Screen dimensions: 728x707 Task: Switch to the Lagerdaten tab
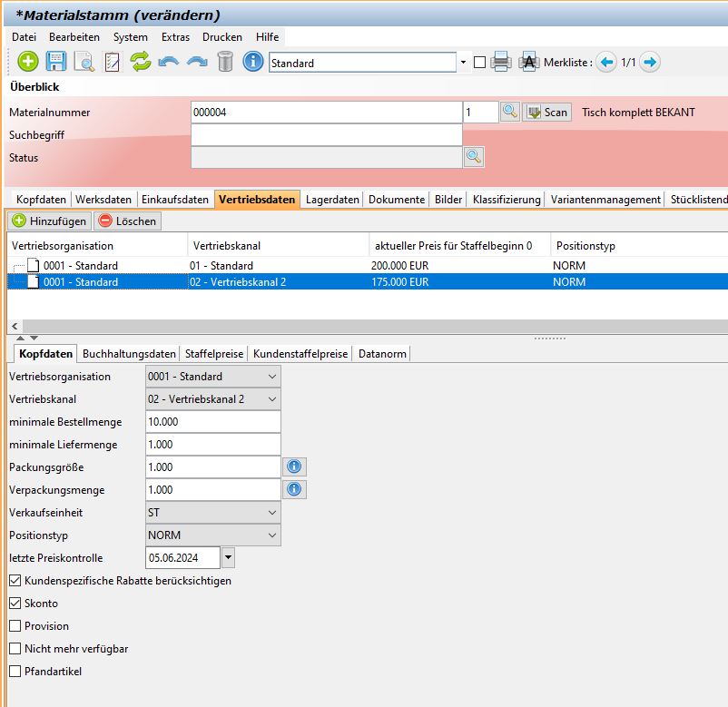click(332, 200)
